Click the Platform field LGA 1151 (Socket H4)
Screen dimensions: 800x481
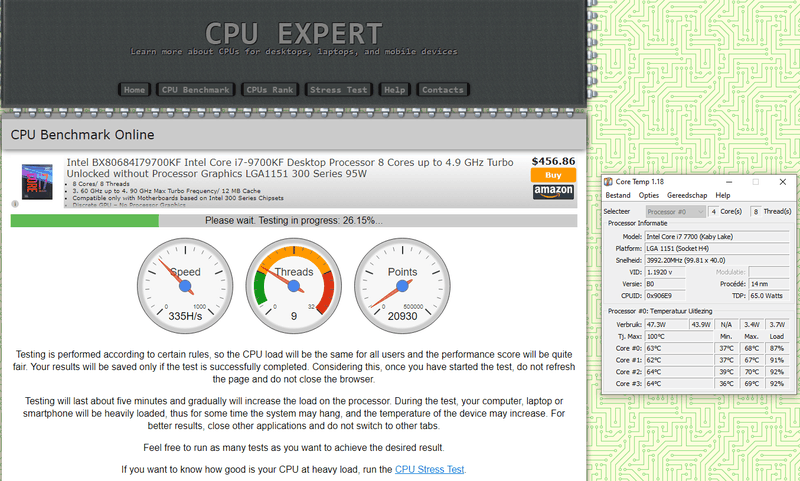(717, 248)
